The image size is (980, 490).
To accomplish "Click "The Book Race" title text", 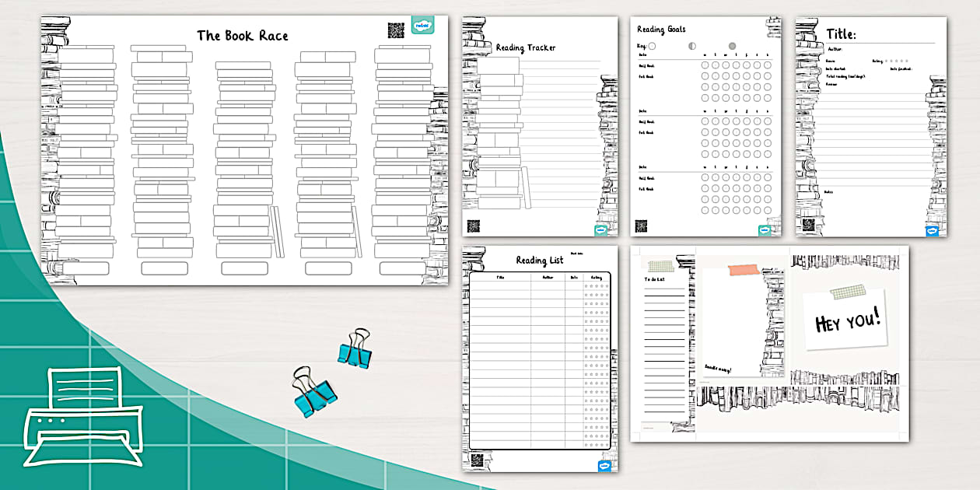I will point(242,35).
